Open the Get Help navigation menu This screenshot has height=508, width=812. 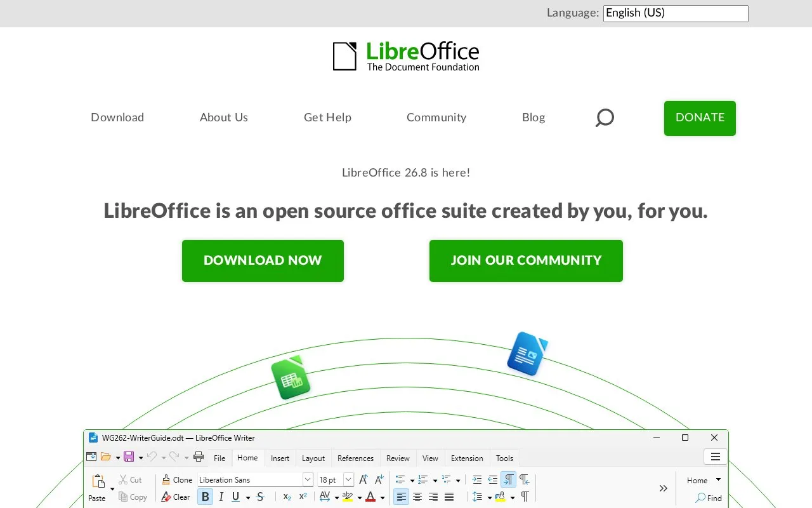pyautogui.click(x=327, y=117)
